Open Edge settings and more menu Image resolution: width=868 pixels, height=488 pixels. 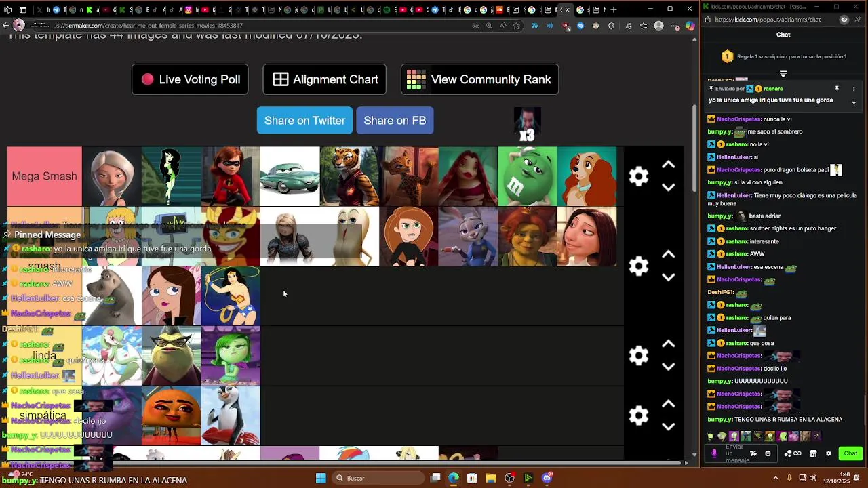click(x=674, y=26)
